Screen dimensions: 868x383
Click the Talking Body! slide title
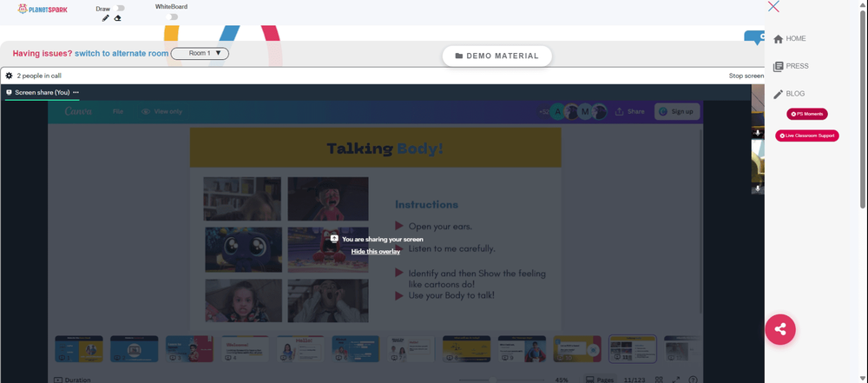[385, 149]
